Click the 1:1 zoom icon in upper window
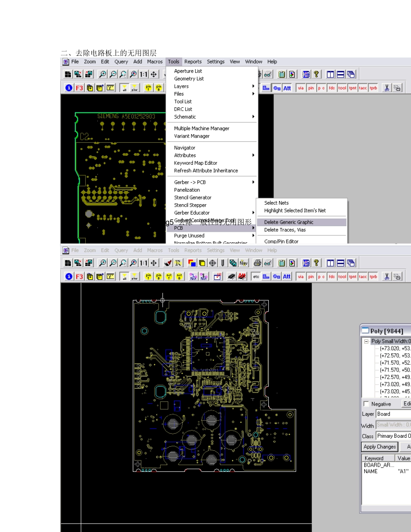Image resolution: width=411 pixels, height=532 pixels. click(144, 74)
